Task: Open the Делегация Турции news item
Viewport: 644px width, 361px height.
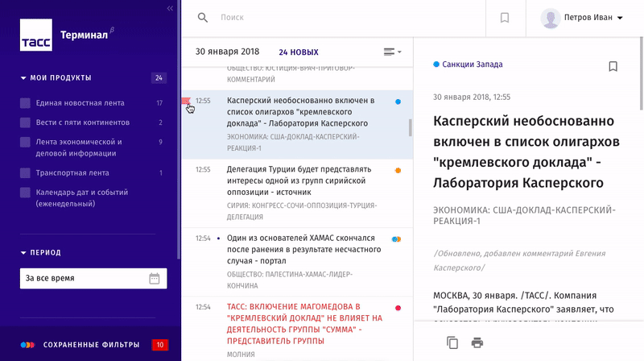Action: 297,193
